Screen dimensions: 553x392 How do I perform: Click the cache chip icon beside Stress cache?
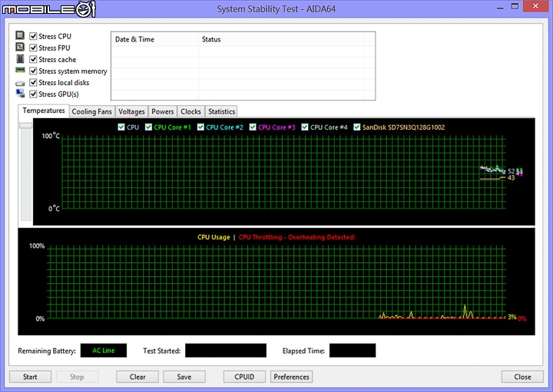[x=20, y=59]
